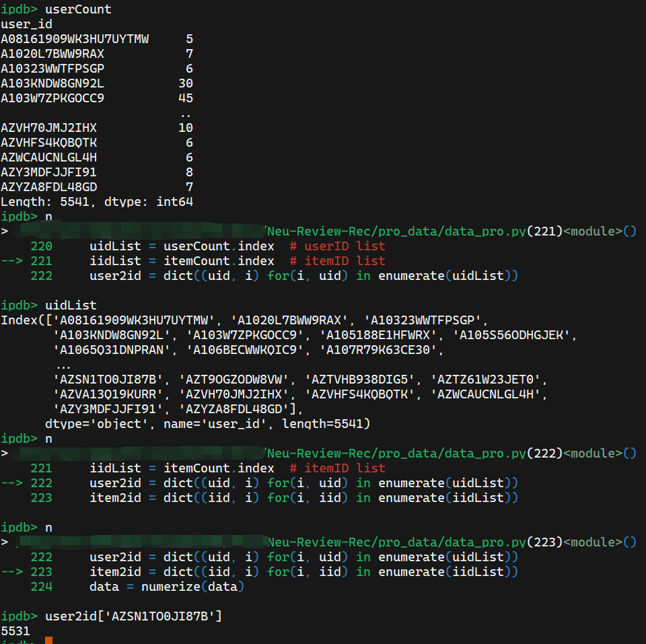Click 'length=5541)' at the Index output end
This screenshot has width=646, height=644.
326,424
